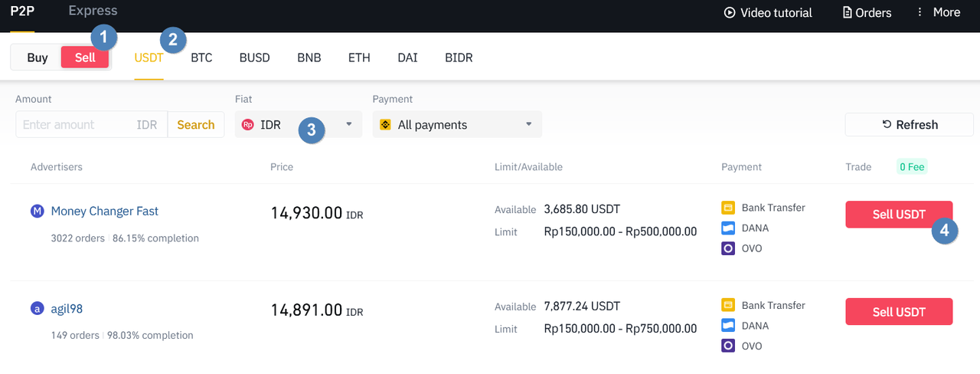Click Money Changer Fast's DANA icon

tap(728, 228)
